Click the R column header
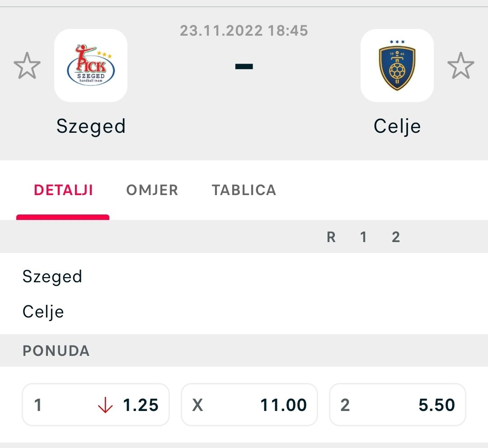The height and width of the screenshot is (448, 488). point(331,237)
